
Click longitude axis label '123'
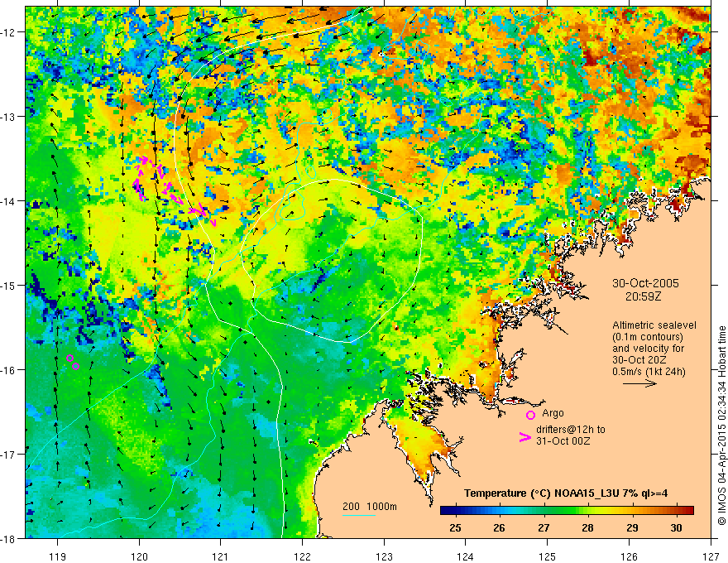pos(384,556)
